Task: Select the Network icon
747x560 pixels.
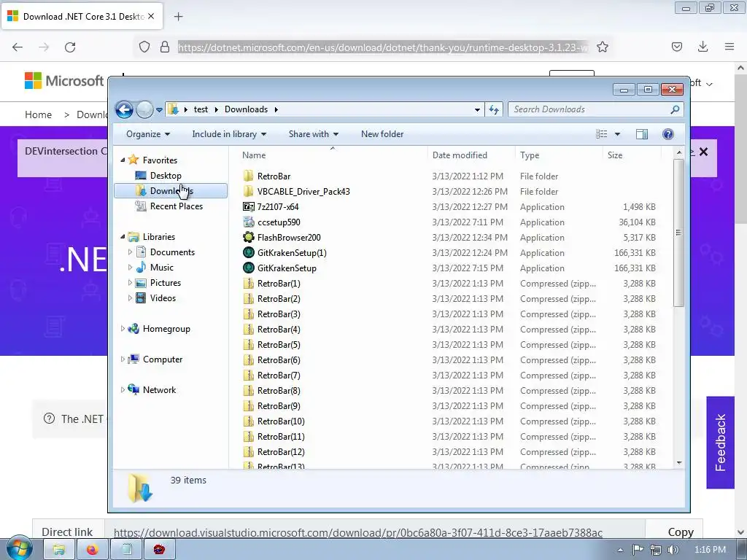Action: pos(134,389)
